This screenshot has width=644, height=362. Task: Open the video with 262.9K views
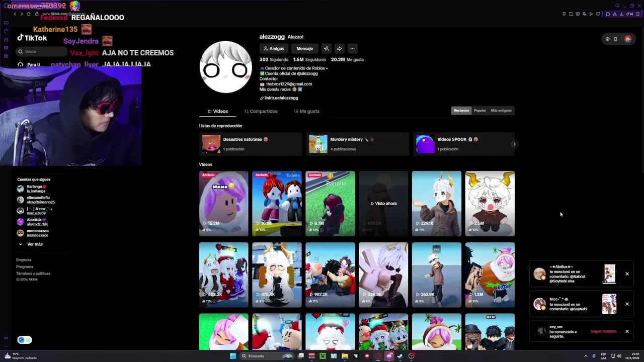(437, 275)
